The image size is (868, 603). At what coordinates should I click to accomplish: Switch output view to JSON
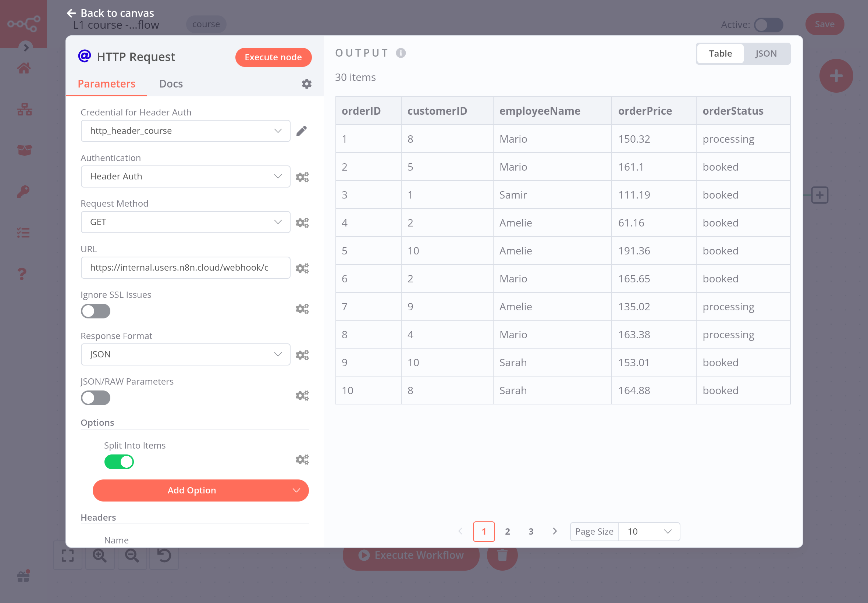tap(766, 54)
